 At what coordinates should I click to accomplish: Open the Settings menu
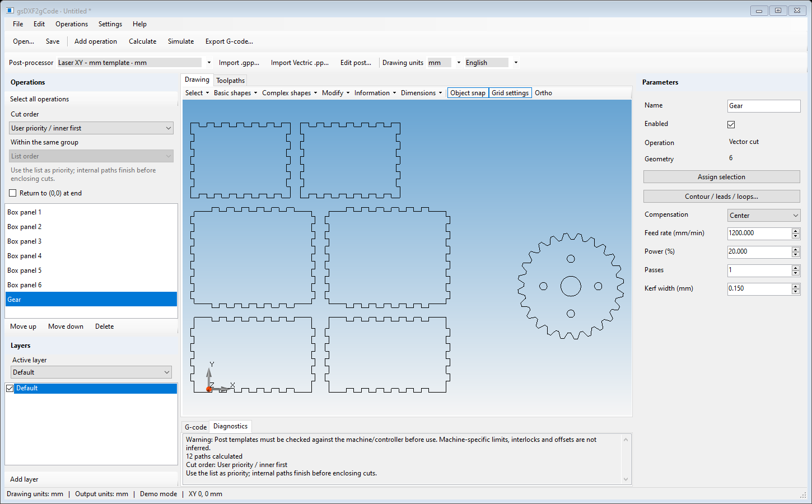(x=110, y=24)
